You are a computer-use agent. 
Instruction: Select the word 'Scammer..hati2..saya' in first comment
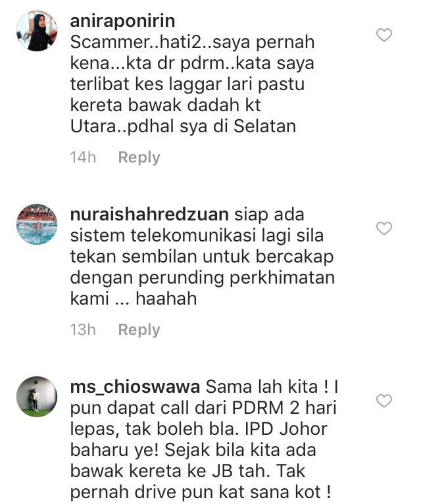160,42
